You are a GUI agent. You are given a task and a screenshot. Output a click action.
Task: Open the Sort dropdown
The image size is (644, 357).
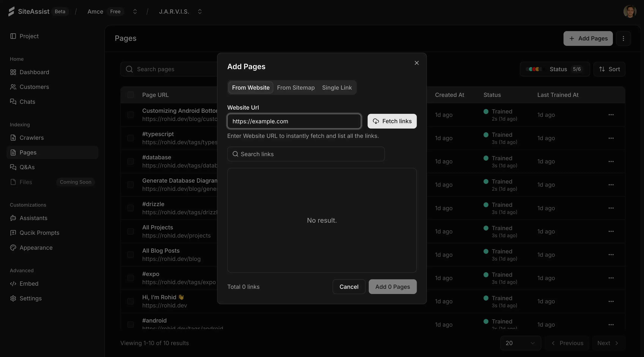pyautogui.click(x=609, y=69)
